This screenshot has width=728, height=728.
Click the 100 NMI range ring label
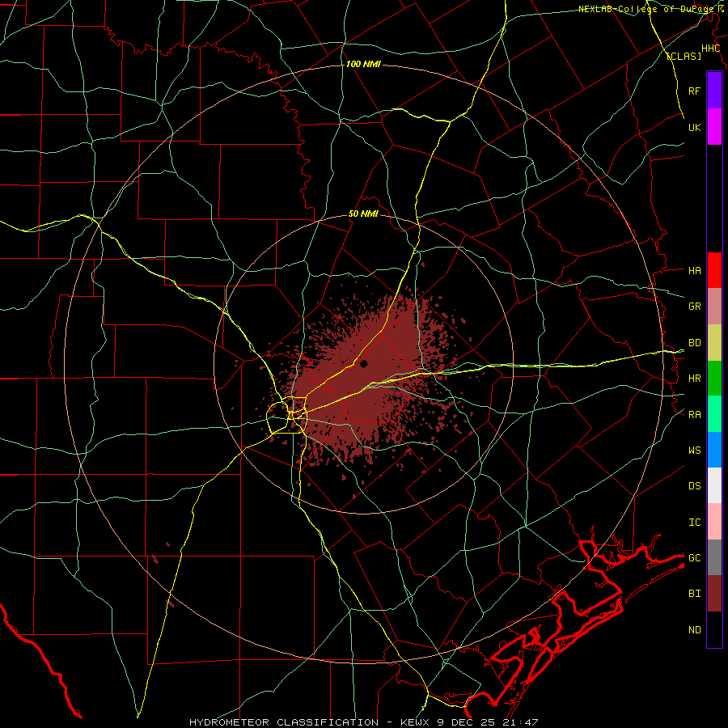tap(363, 64)
